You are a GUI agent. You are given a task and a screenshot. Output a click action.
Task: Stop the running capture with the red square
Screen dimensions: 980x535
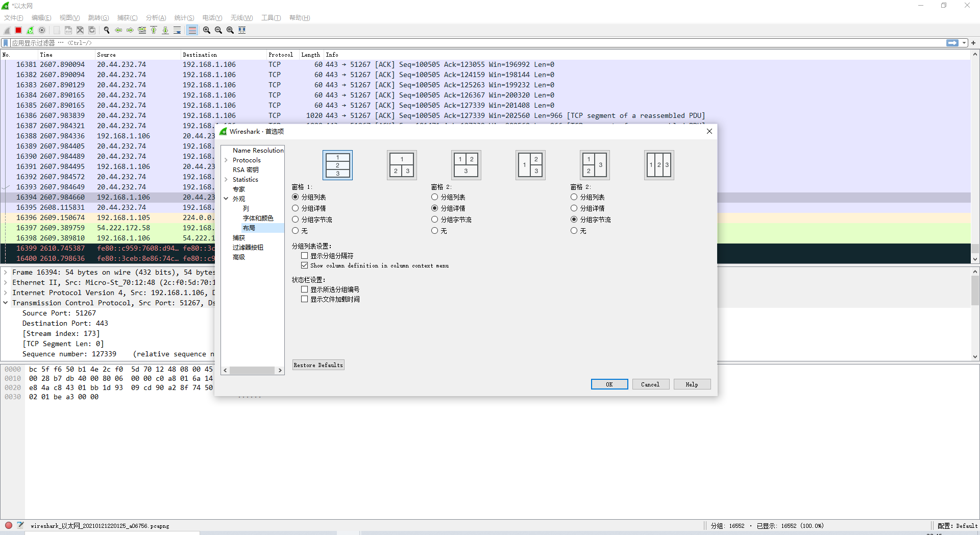coord(18,30)
